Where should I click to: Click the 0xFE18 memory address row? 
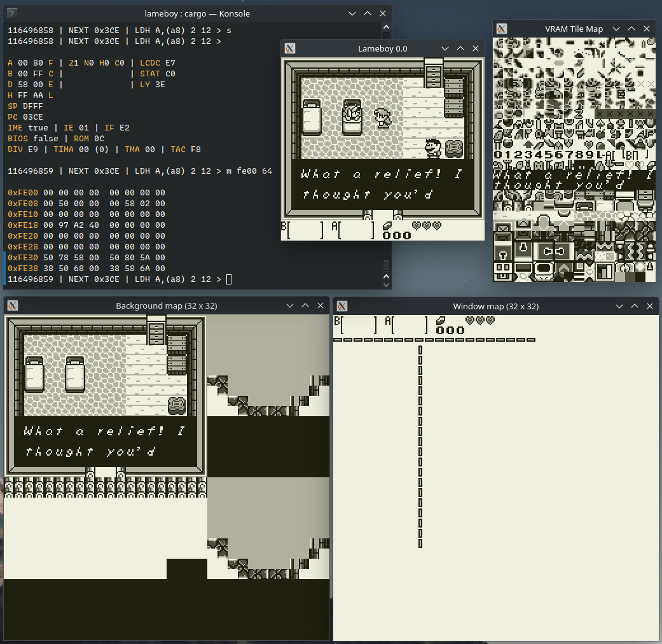point(86,225)
